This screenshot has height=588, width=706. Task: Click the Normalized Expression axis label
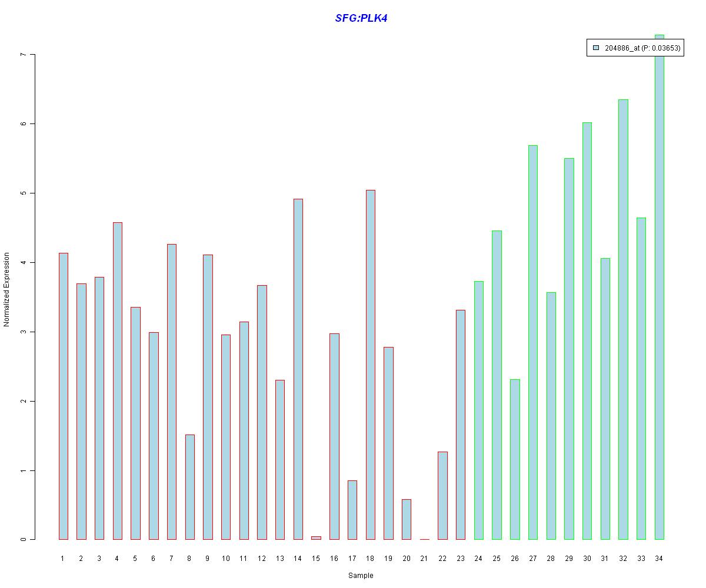[6, 289]
